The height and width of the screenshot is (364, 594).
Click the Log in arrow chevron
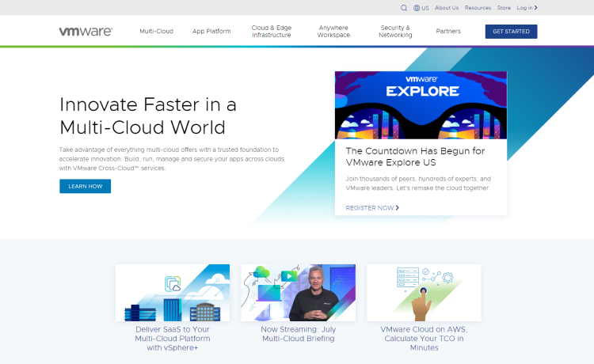535,8
